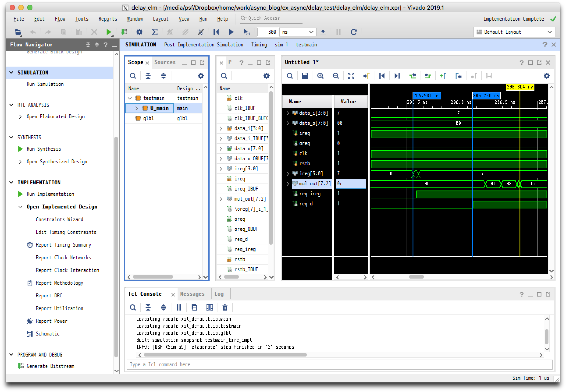The image size is (566, 392).
Task: Toggle Expand All in Scope panel
Action: coord(163,76)
